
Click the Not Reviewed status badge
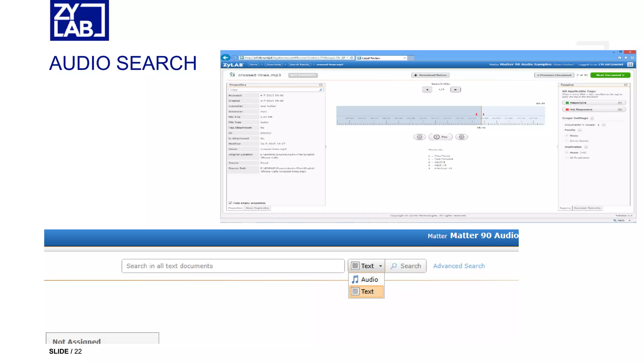tap(303, 75)
